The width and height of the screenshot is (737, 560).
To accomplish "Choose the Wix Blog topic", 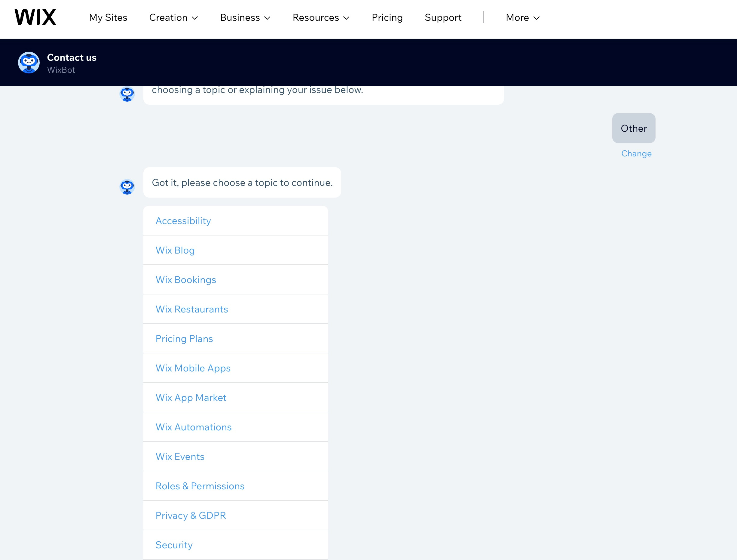I will click(x=175, y=250).
